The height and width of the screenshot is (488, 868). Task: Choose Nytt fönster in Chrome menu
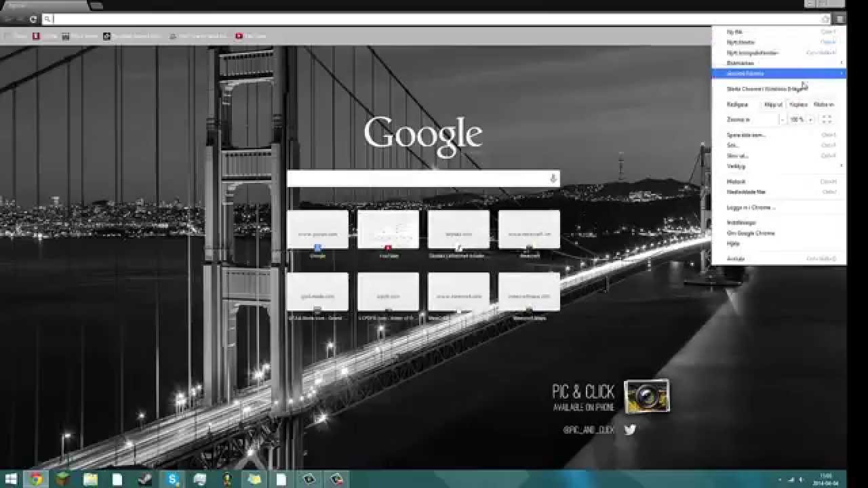tap(778, 42)
